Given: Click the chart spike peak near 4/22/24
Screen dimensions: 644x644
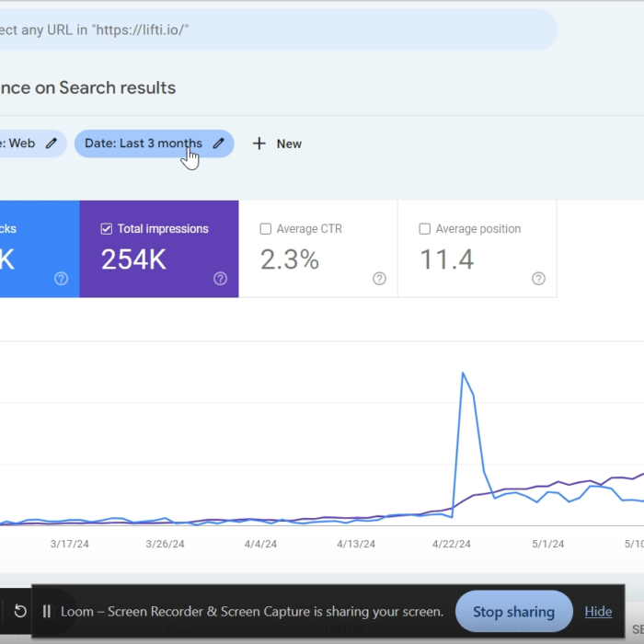Looking at the screenshot, I should coord(463,373).
